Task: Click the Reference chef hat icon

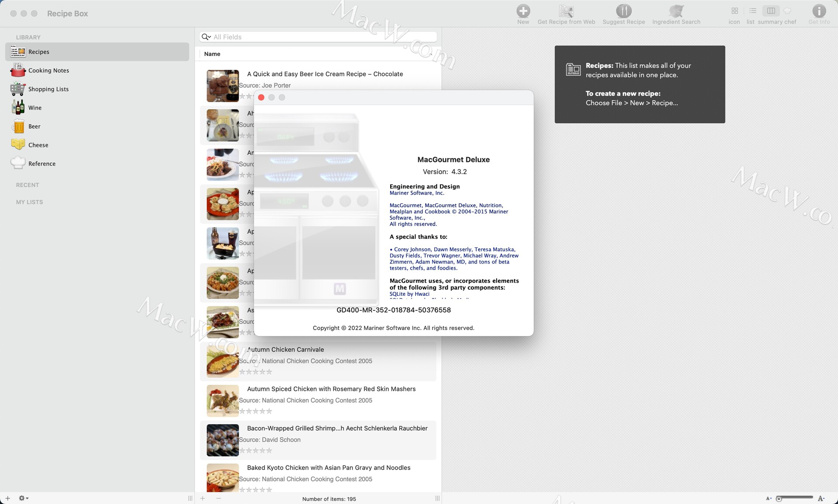Action: click(18, 162)
